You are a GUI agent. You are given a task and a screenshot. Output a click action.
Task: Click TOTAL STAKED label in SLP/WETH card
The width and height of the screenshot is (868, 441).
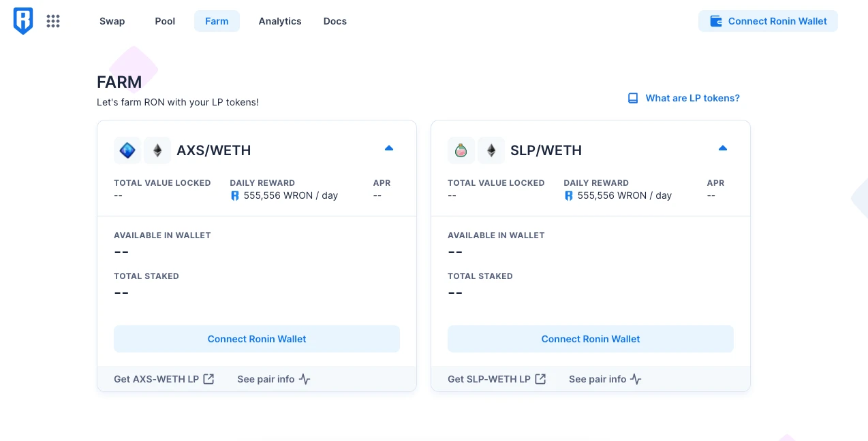[480, 276]
